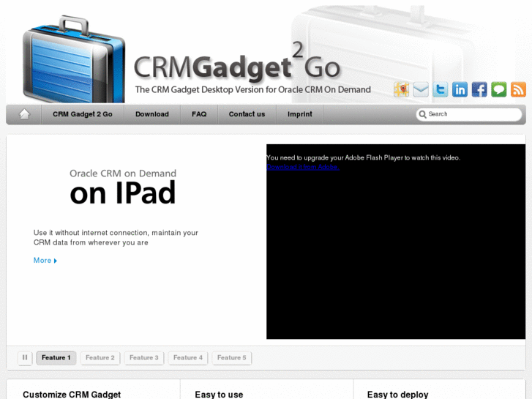Viewport: 532px width, 399px height.
Task: Switch to the Feature 3 slide
Action: 144,357
